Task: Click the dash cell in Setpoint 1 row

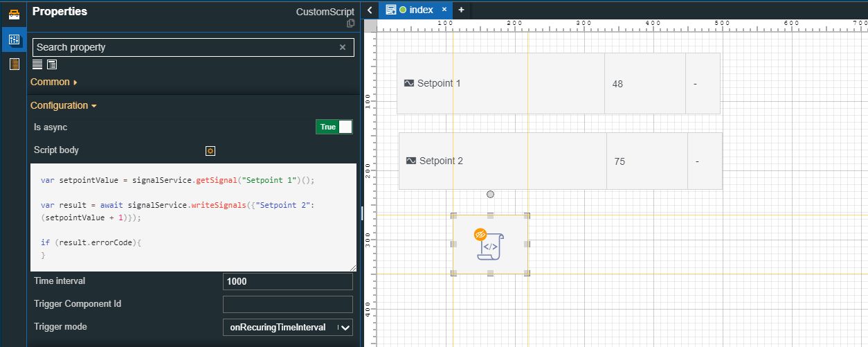Action: [x=703, y=83]
